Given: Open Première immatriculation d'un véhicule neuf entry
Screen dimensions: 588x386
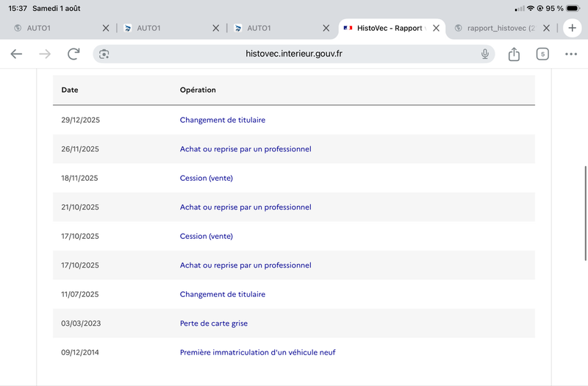Looking at the screenshot, I should coord(258,352).
